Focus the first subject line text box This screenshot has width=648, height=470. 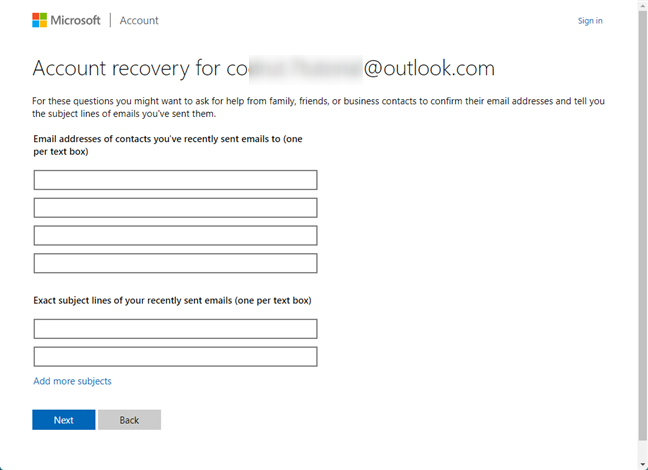click(x=176, y=329)
